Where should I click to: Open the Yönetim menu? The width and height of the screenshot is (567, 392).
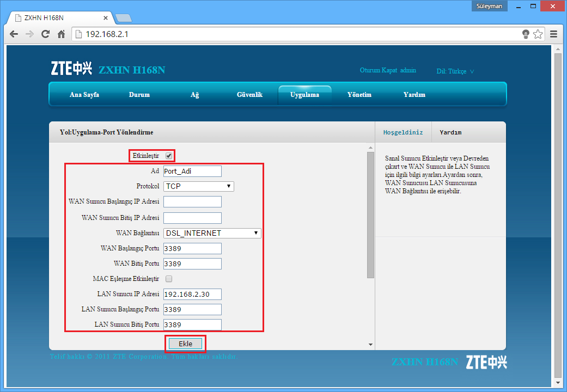pyautogui.click(x=359, y=95)
